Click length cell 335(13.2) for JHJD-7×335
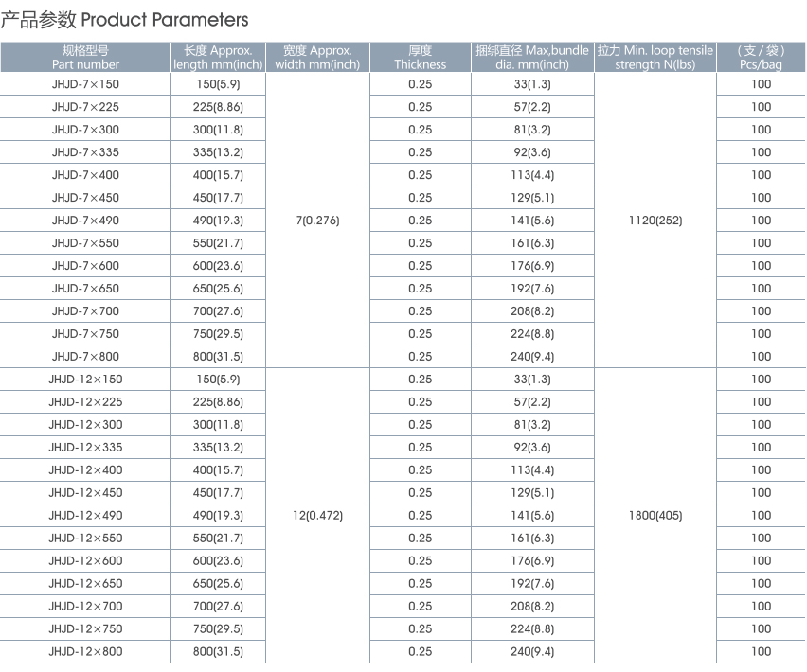This screenshot has height=672, width=807. pos(218,152)
